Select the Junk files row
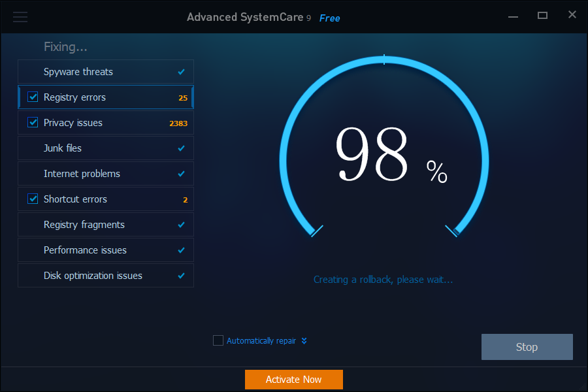This screenshot has width=588, height=392. pyautogui.click(x=106, y=148)
